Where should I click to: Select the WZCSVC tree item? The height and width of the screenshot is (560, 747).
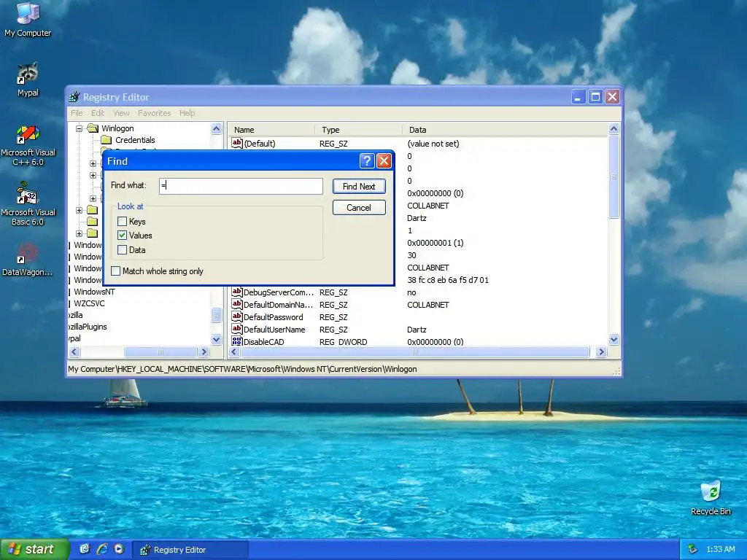[x=89, y=303]
